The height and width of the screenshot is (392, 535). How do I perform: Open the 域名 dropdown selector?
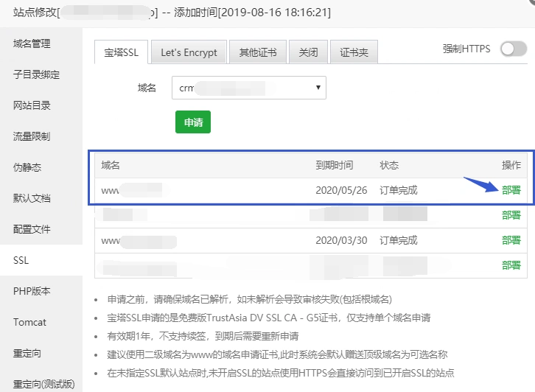[249, 88]
